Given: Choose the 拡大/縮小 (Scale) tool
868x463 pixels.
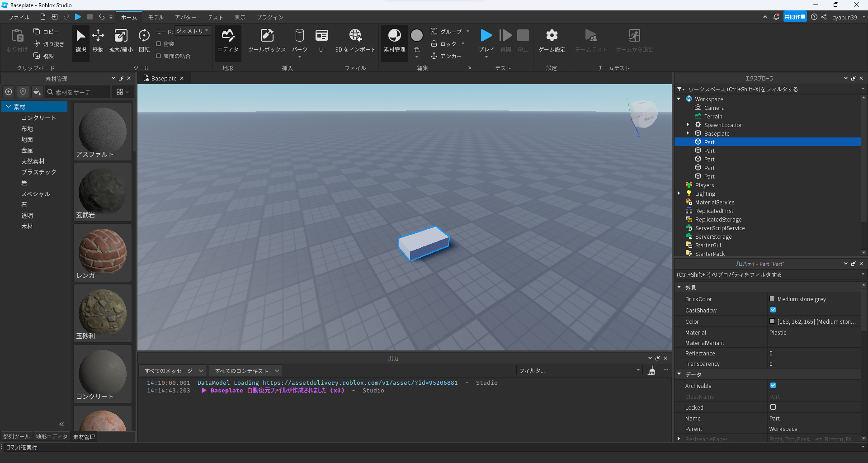Looking at the screenshot, I should point(121,41).
